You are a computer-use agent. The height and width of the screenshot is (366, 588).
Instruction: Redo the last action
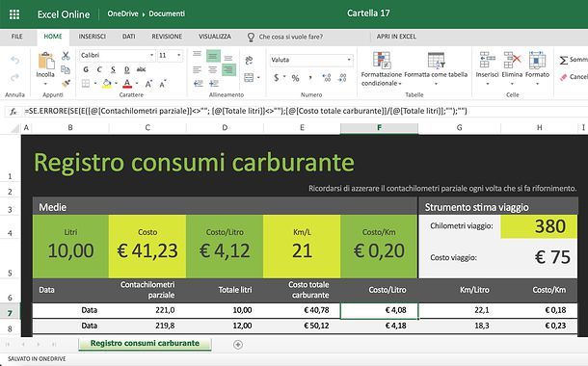15,78
